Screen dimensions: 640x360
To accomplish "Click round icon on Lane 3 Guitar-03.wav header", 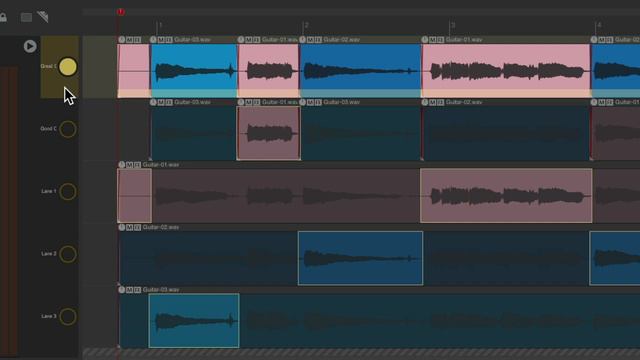I will 122,290.
